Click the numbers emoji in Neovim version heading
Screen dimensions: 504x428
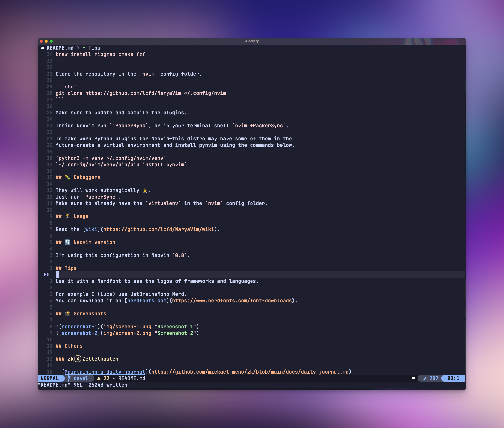click(x=67, y=242)
